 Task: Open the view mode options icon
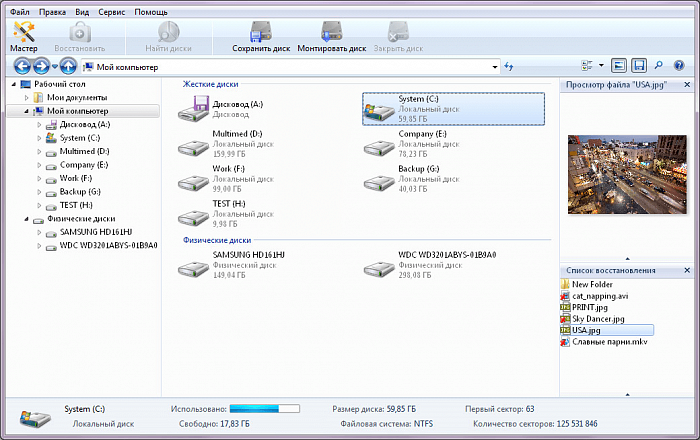(x=587, y=66)
